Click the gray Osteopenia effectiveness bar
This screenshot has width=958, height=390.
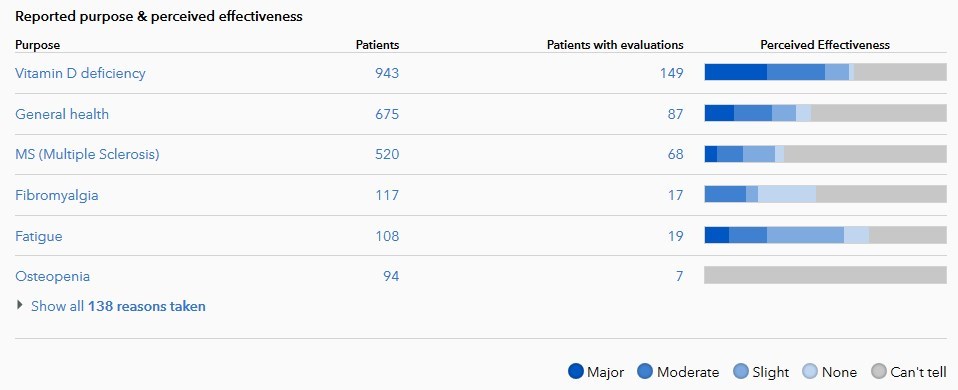[x=825, y=276]
